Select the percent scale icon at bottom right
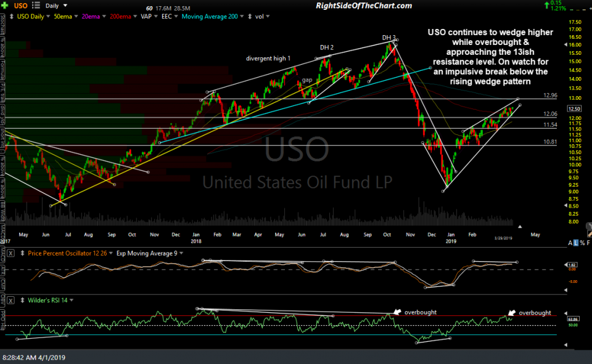Viewport: 592px width, 364px height. pyautogui.click(x=583, y=243)
